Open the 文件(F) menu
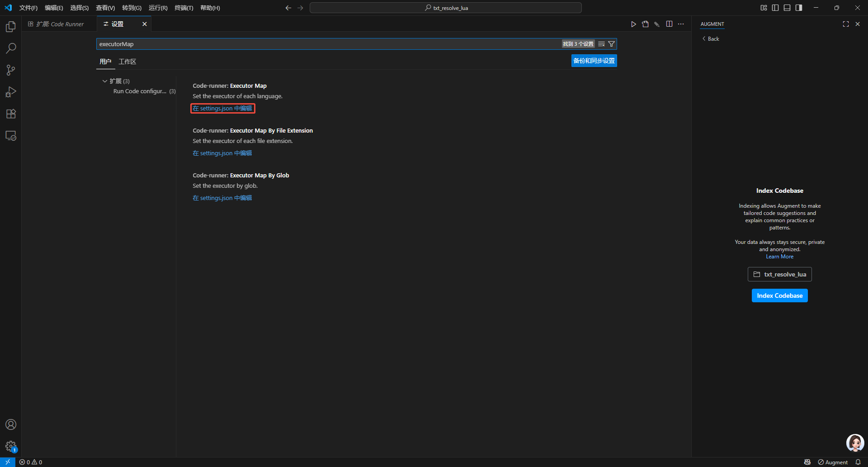Image resolution: width=868 pixels, height=467 pixels. click(28, 8)
